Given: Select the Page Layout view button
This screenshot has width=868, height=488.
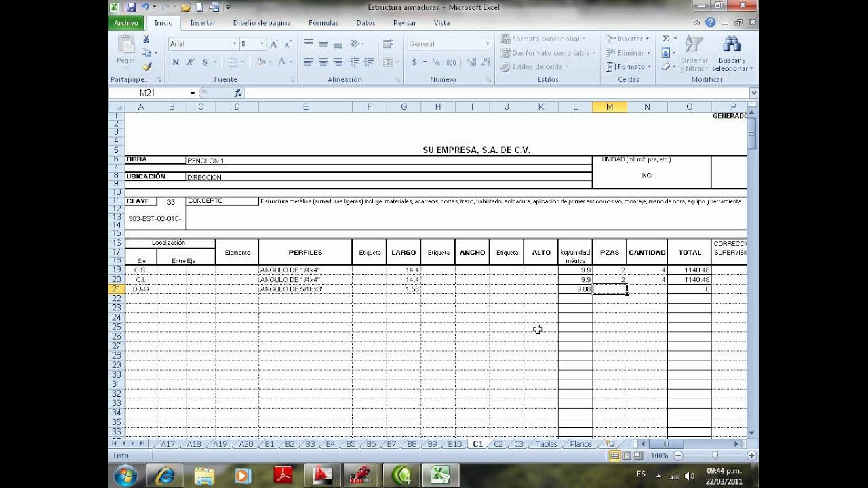Looking at the screenshot, I should [627, 455].
